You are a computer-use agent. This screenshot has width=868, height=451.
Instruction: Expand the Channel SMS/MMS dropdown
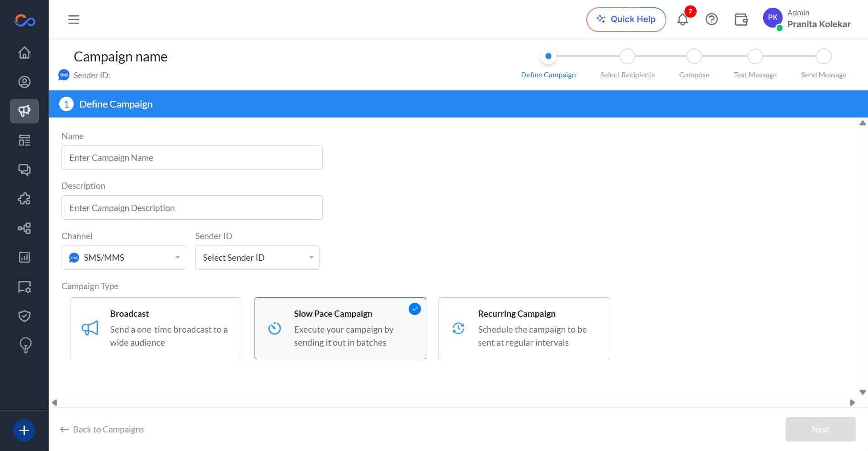tap(124, 258)
